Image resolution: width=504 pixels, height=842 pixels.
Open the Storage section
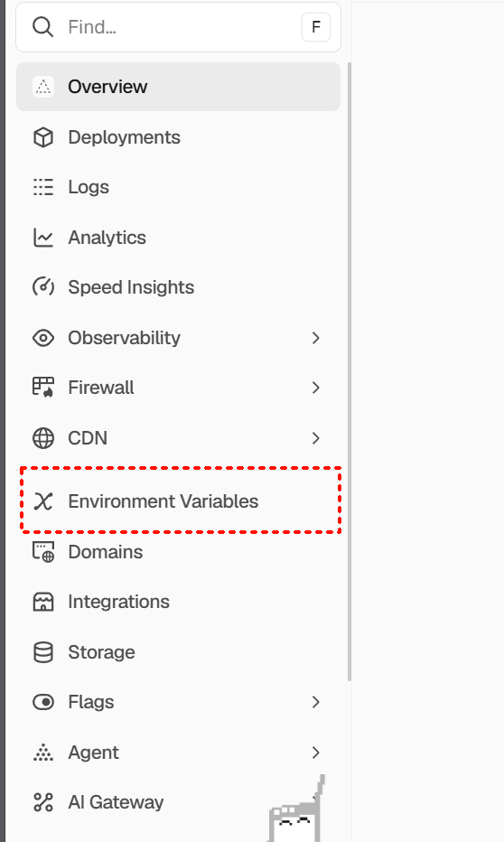click(x=178, y=652)
